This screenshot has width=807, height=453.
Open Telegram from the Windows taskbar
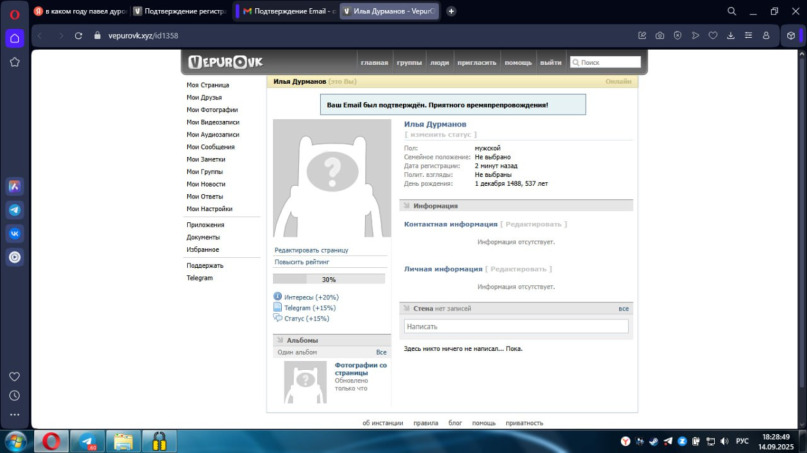87,441
